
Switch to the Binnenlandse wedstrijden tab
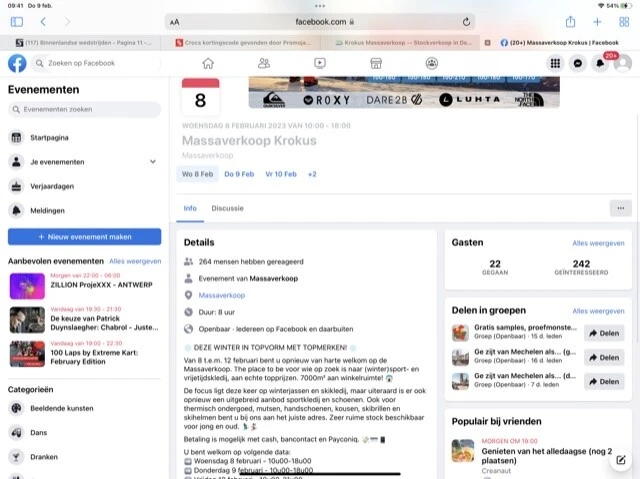pyautogui.click(x=83, y=42)
